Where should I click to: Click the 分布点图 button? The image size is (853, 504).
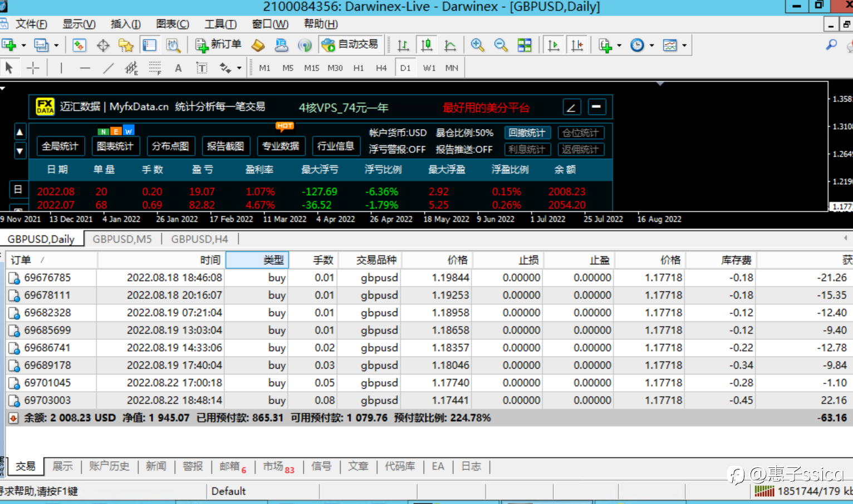(x=170, y=146)
